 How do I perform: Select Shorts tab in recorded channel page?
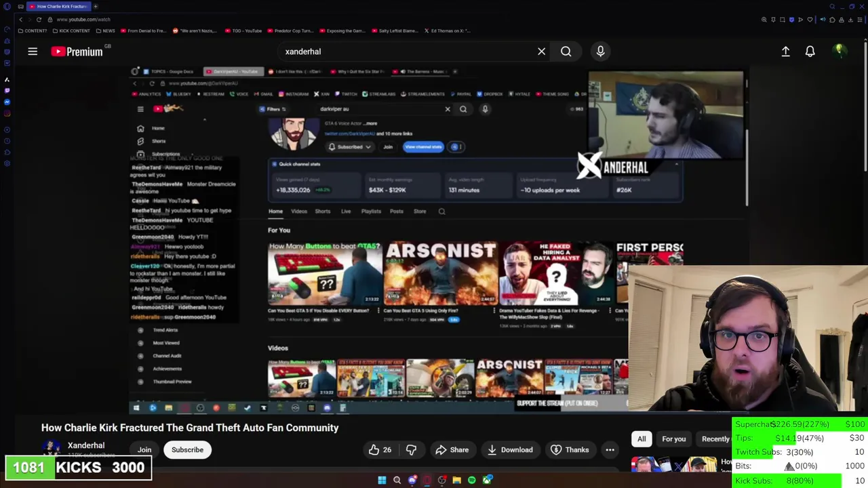click(x=322, y=211)
